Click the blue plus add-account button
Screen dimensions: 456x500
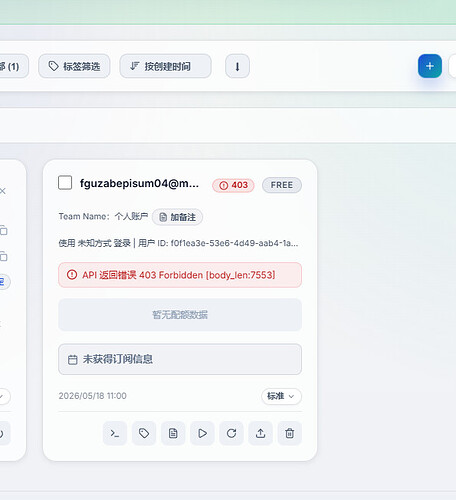(x=430, y=66)
